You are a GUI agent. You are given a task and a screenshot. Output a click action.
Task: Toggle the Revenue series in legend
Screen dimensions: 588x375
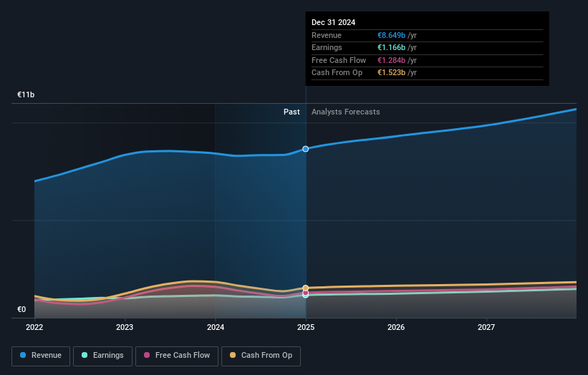pos(41,356)
